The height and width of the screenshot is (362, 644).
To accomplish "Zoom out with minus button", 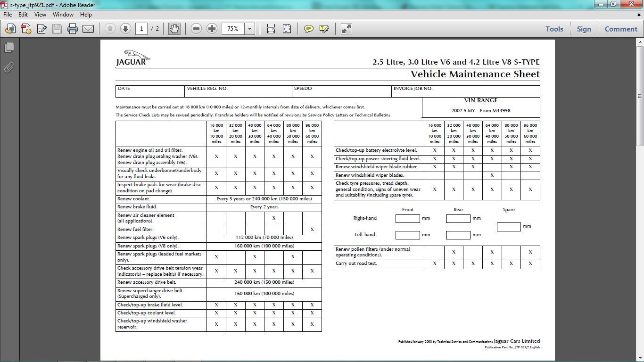I will pos(197,29).
